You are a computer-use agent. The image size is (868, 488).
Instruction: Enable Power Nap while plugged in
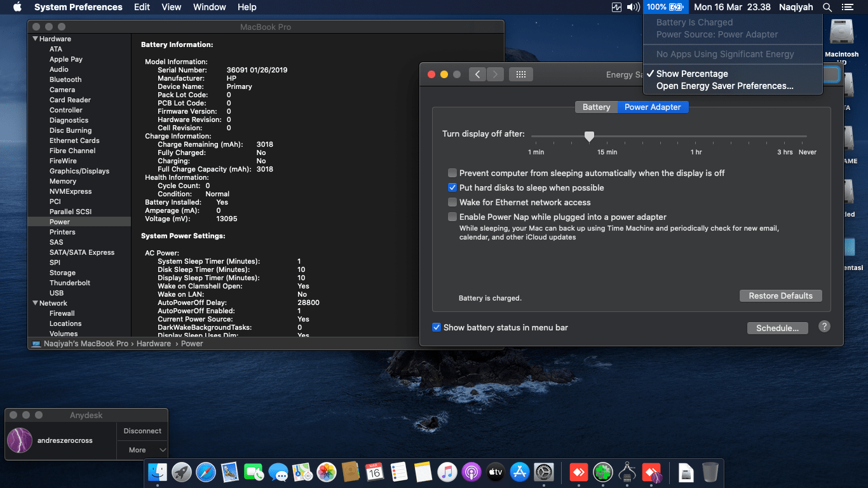pyautogui.click(x=452, y=217)
